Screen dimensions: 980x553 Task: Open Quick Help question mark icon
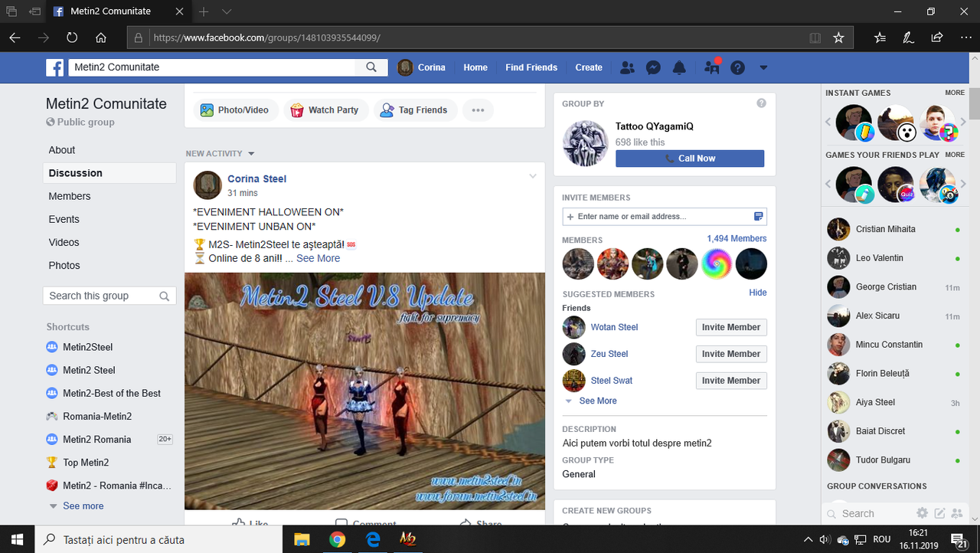click(x=737, y=67)
